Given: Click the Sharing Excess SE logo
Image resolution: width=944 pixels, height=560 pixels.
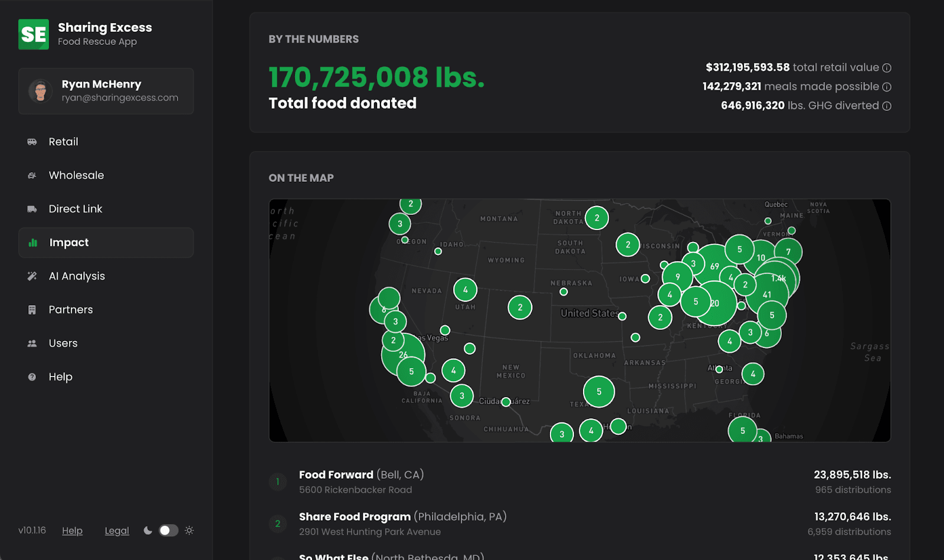Looking at the screenshot, I should point(34,34).
